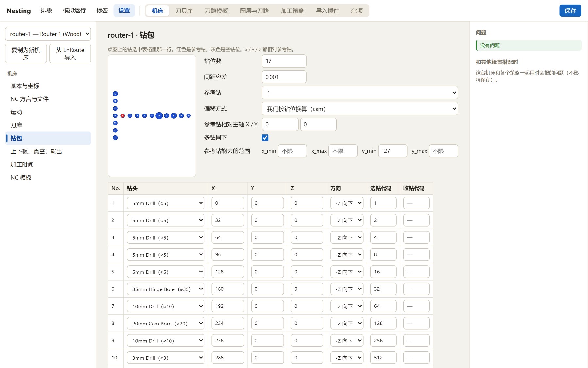
Task: Open drill type dropdown for row 6
Action: [x=166, y=289]
